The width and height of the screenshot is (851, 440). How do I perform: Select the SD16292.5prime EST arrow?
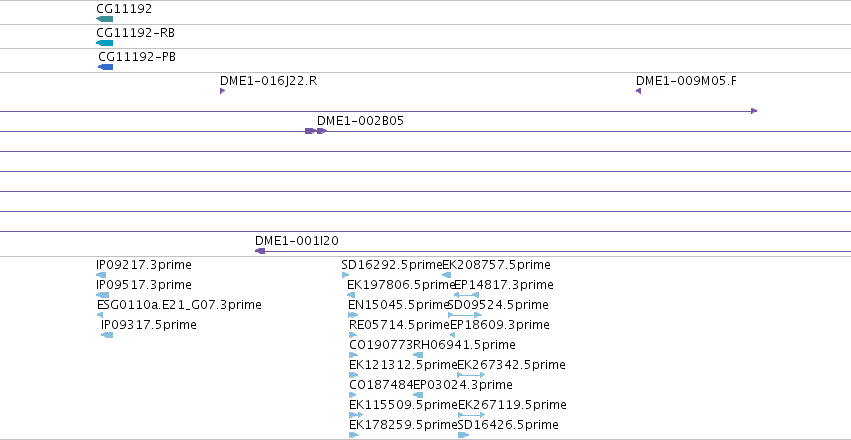(x=346, y=275)
